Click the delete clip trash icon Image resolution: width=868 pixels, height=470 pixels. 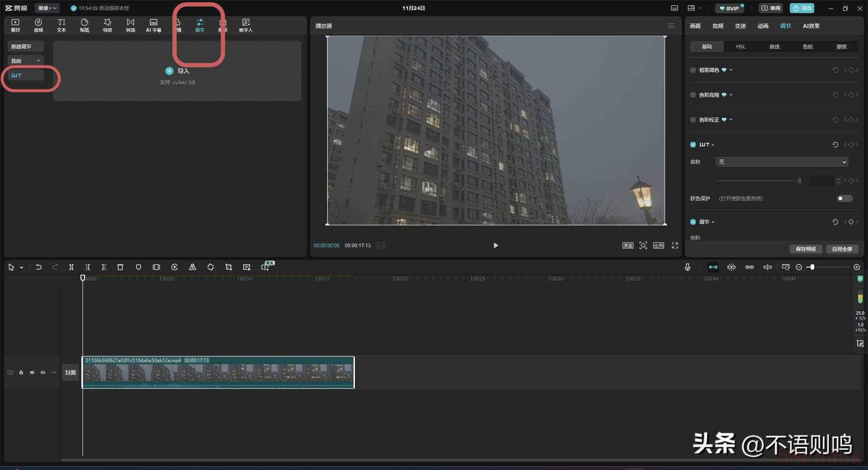click(x=120, y=267)
